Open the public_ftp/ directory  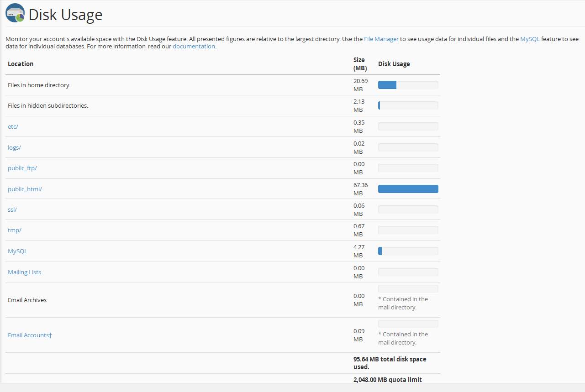(22, 168)
